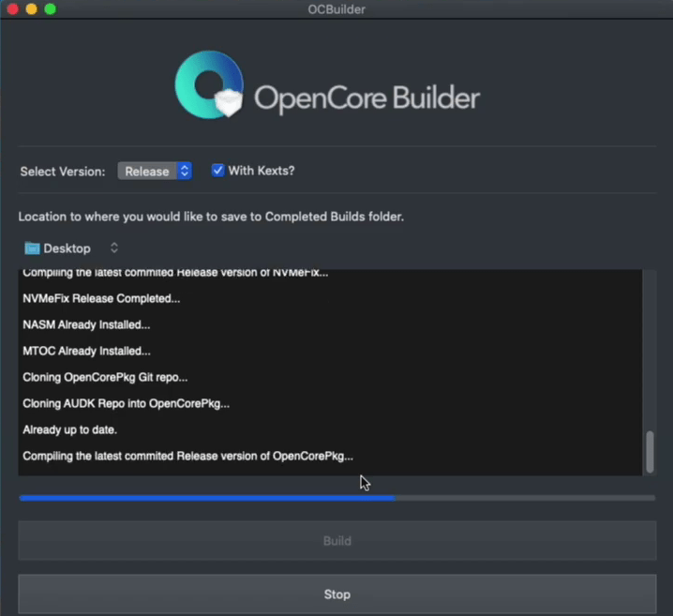
Task: Toggle the With Kexts? checkbox
Action: (x=217, y=171)
